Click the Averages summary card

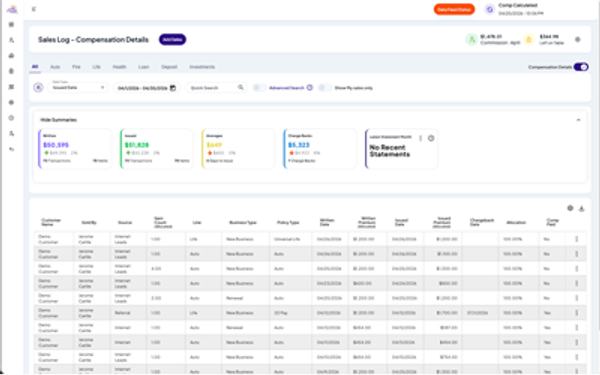238,149
